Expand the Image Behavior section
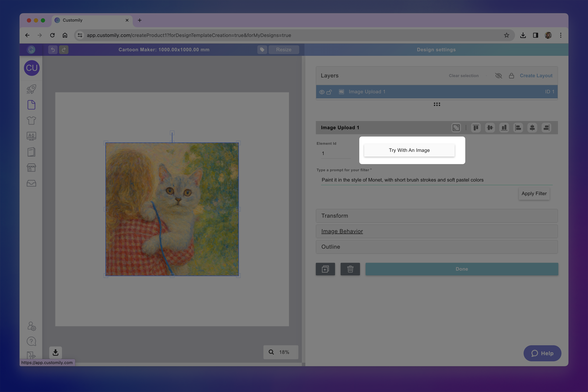588x392 pixels. (437, 231)
